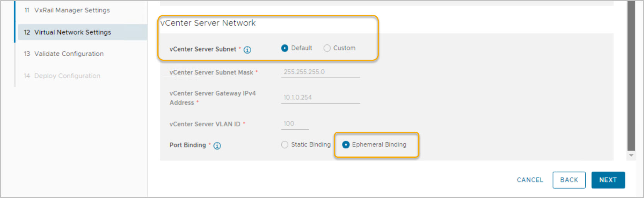Click the vCenter Server VLAN ID field
This screenshot has height=198, width=644.
click(295, 124)
